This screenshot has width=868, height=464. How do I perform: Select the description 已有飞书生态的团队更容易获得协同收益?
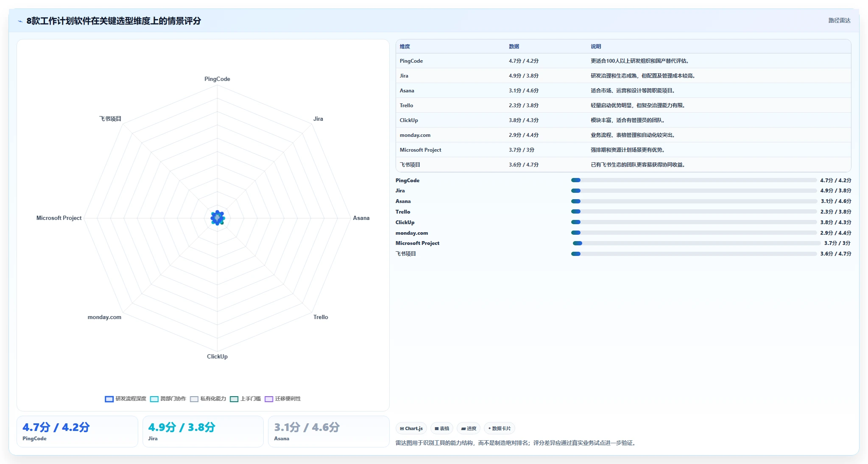click(638, 165)
